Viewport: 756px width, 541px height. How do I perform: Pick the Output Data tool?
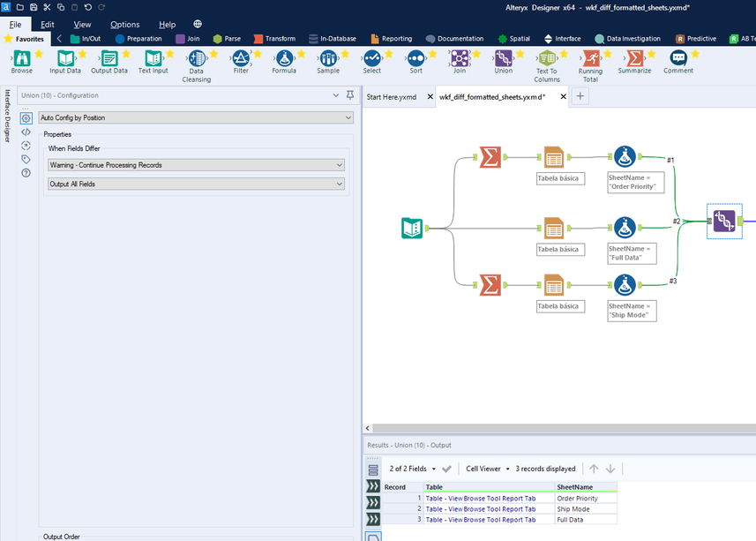(109, 62)
